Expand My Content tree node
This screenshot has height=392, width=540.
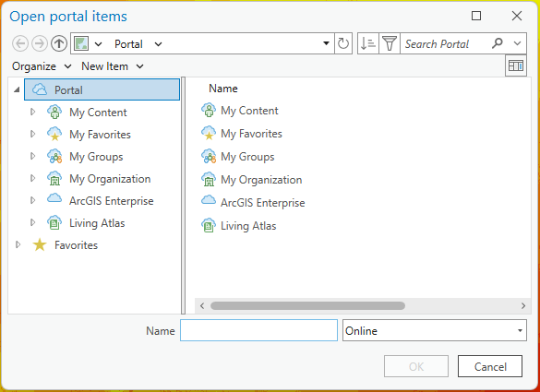coord(32,112)
